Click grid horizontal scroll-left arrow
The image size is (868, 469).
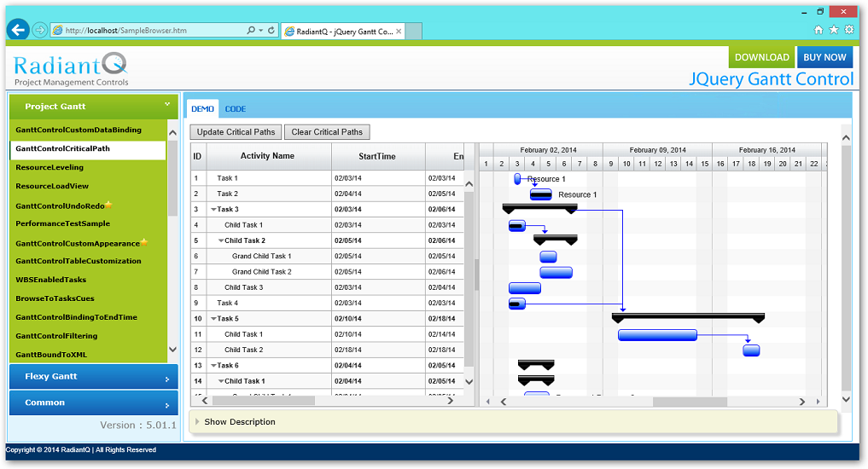pos(204,401)
